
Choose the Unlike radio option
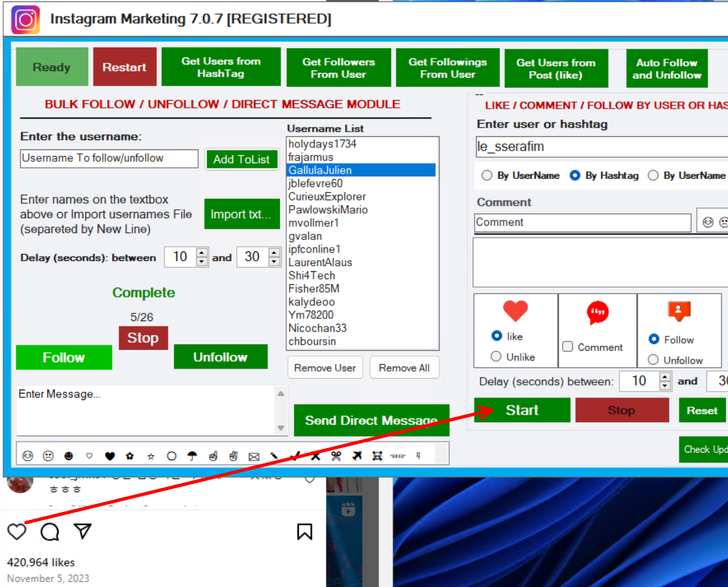point(496,357)
